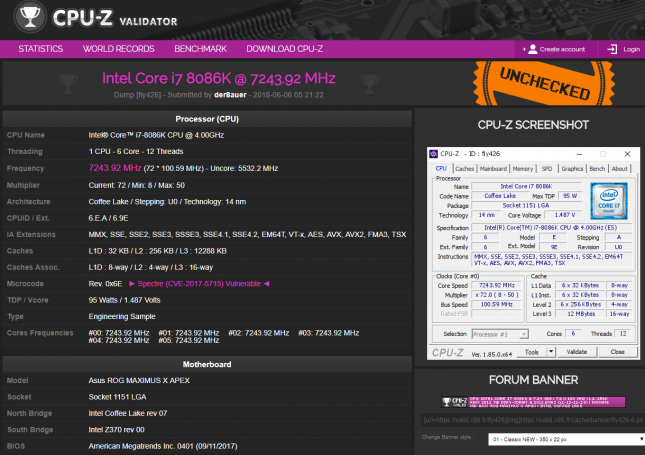Click the 1 CPU - 6 Core threading value
This screenshot has width=645, height=455.
[136, 151]
